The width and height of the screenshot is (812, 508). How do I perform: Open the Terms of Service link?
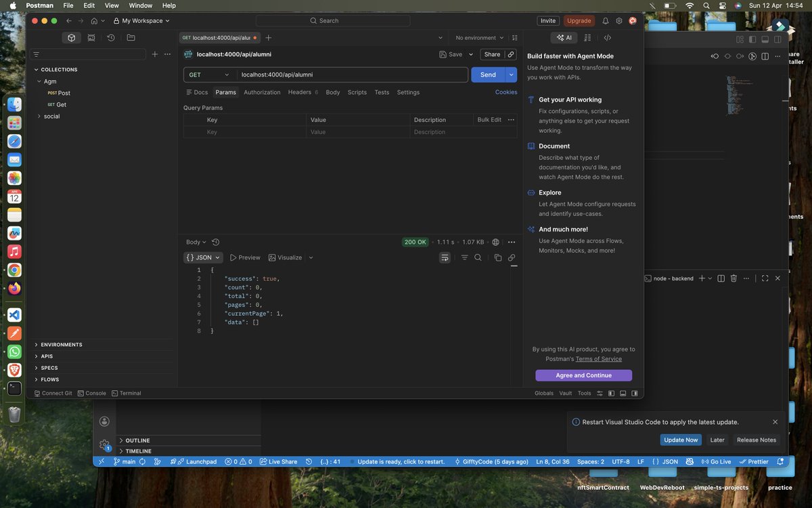598,359
